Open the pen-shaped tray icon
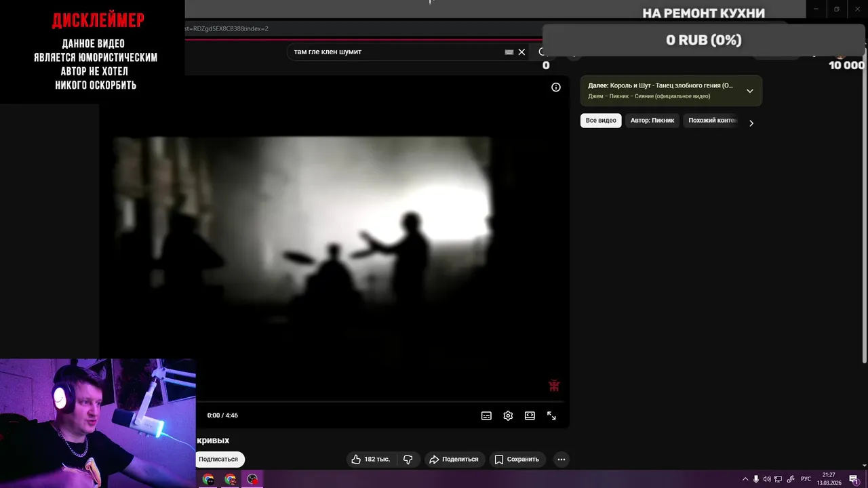 pyautogui.click(x=790, y=479)
